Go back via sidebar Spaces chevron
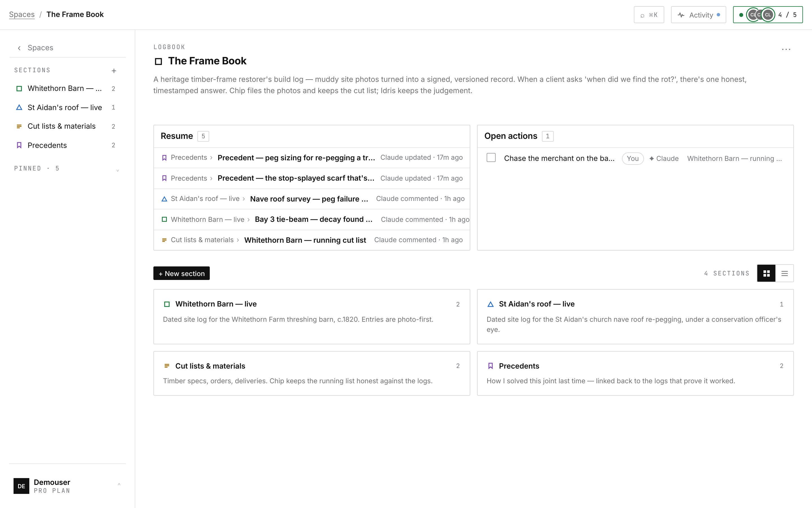 coord(19,48)
